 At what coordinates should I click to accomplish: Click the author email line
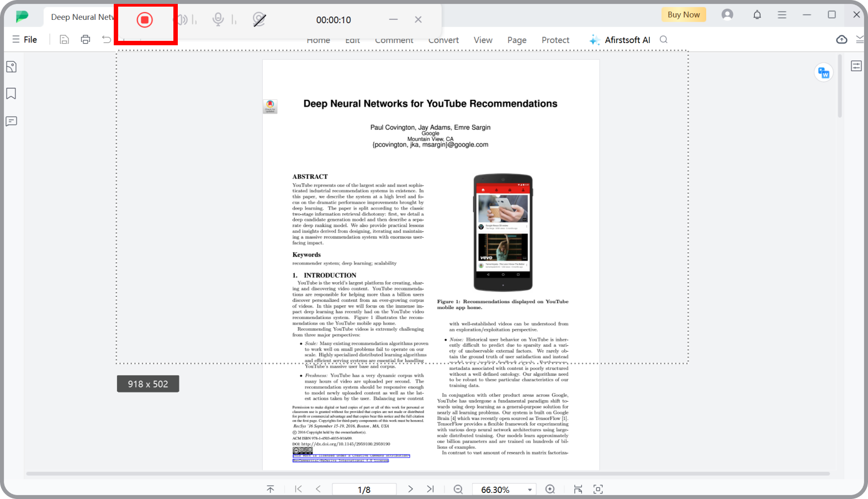(x=430, y=145)
